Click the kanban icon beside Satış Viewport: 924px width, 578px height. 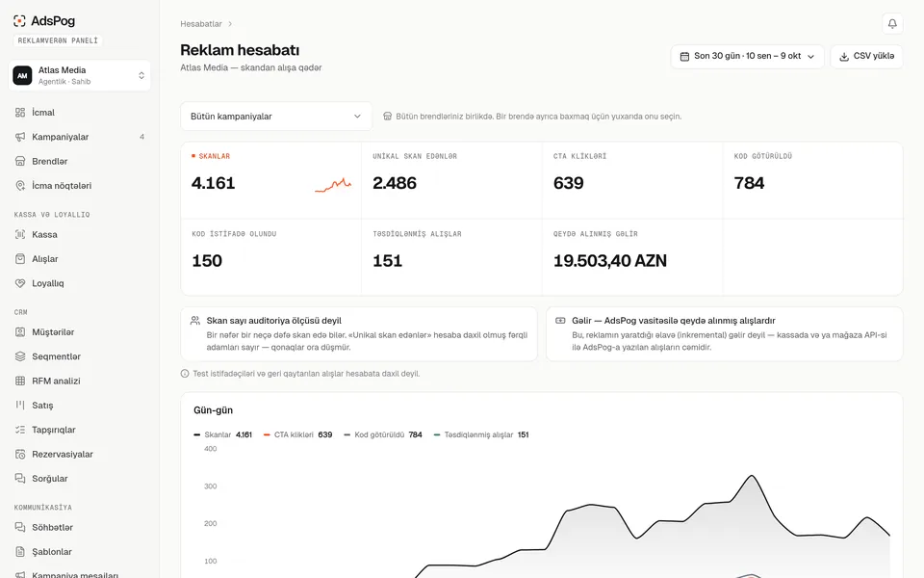(20, 406)
